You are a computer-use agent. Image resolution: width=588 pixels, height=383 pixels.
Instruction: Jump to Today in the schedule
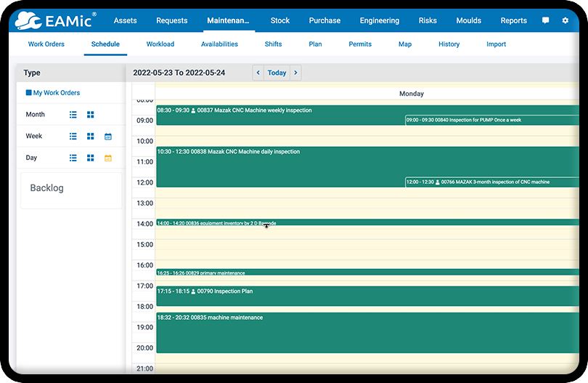[277, 73]
